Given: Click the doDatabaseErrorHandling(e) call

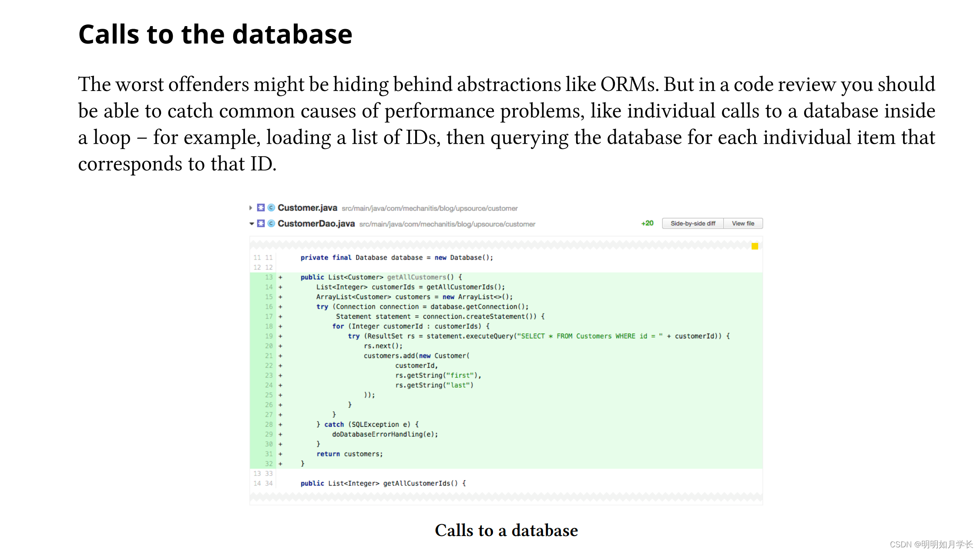Looking at the screenshot, I should (x=385, y=434).
